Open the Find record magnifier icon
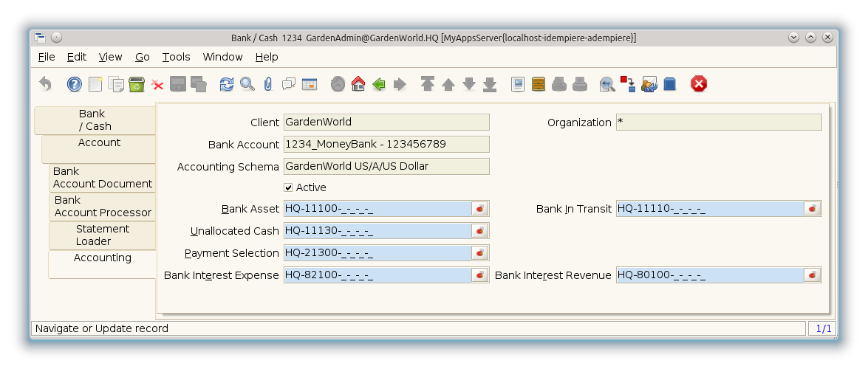868x369 pixels. (247, 84)
